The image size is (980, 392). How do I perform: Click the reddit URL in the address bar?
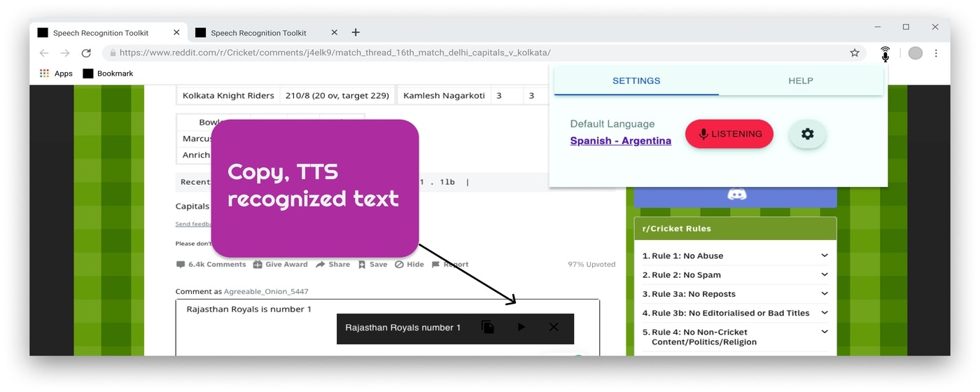tap(335, 53)
